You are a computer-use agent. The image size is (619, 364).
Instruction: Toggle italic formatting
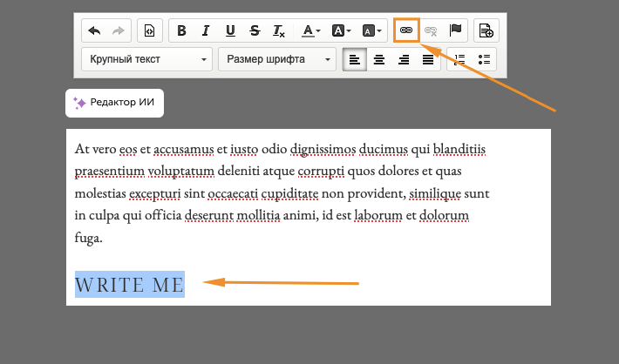[206, 30]
